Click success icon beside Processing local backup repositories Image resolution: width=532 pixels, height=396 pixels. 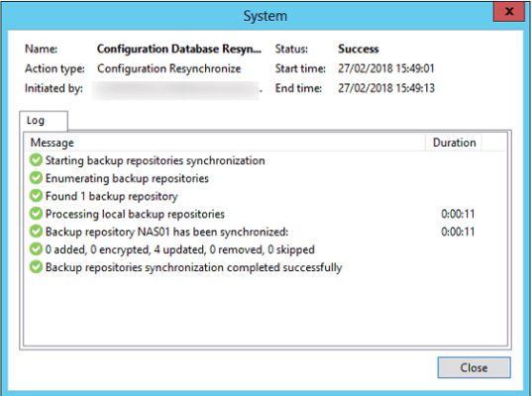(36, 214)
